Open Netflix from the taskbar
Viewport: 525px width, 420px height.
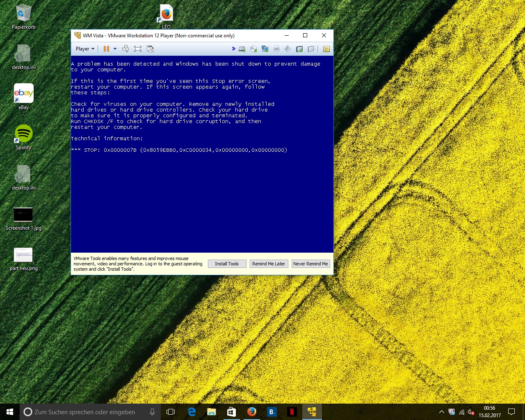tap(292, 412)
